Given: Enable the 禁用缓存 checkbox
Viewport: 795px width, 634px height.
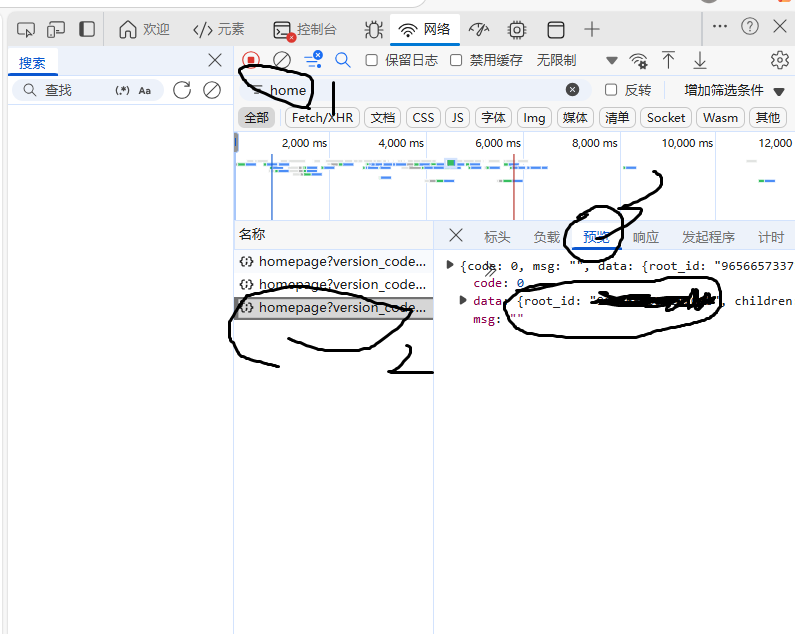Looking at the screenshot, I should [x=456, y=60].
